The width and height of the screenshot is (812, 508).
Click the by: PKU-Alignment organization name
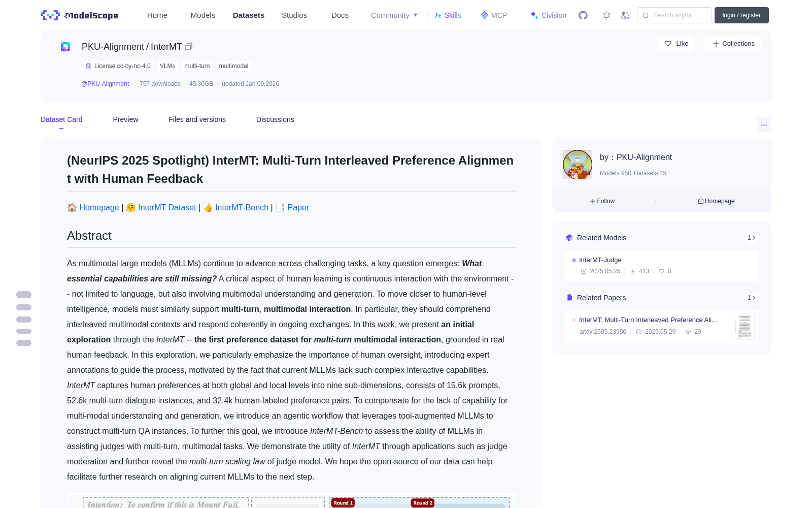tap(636, 157)
